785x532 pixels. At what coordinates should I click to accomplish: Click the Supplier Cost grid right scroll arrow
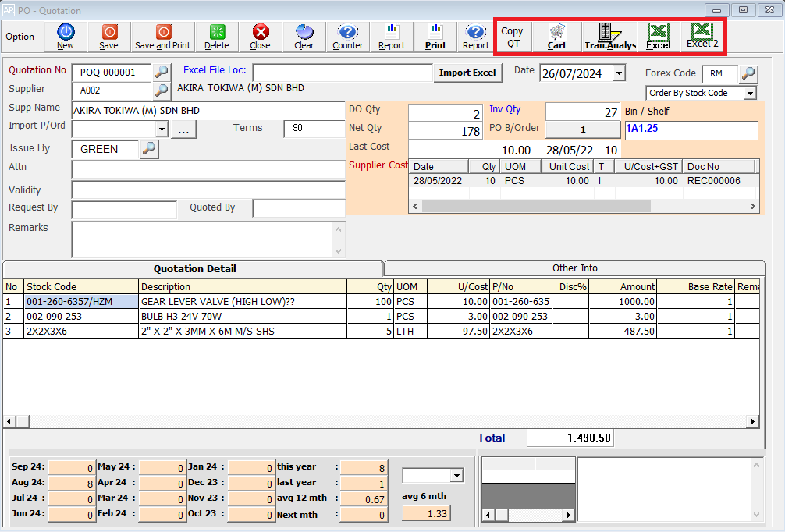click(x=752, y=206)
